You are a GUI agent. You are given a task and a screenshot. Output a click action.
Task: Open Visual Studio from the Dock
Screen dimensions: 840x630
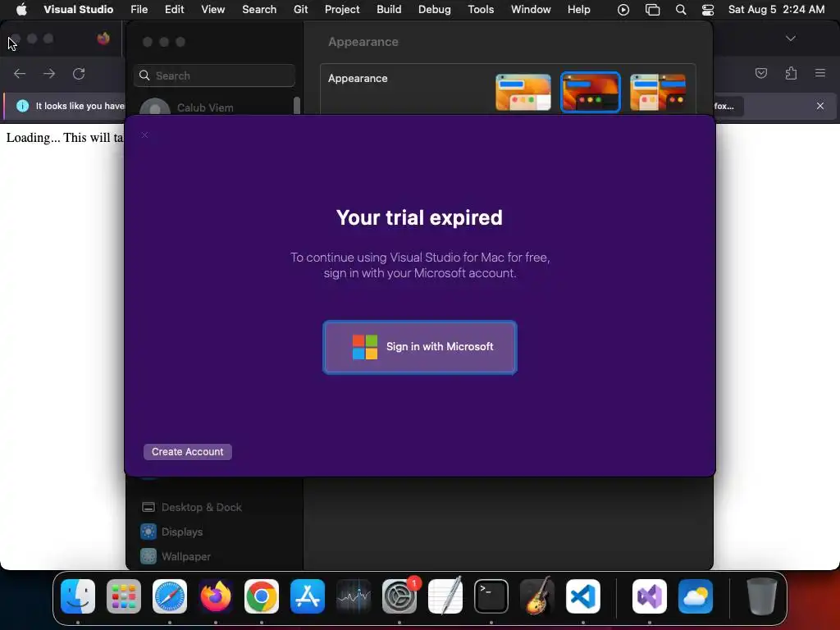coord(650,596)
